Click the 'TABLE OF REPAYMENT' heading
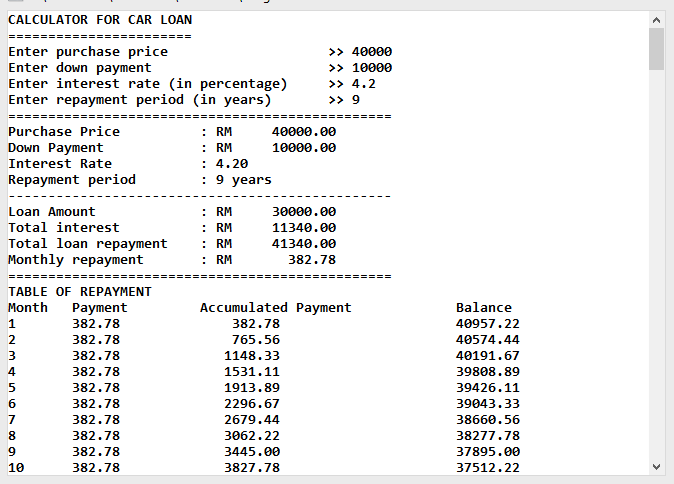The image size is (674, 484). (x=80, y=291)
